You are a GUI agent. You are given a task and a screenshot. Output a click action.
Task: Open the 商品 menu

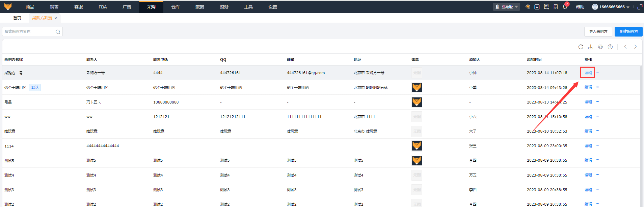[x=30, y=7]
